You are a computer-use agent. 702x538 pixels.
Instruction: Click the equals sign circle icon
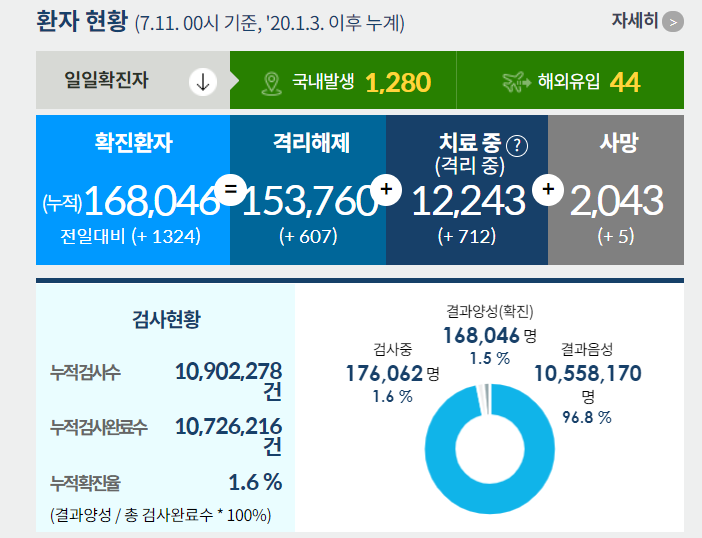tap(230, 189)
